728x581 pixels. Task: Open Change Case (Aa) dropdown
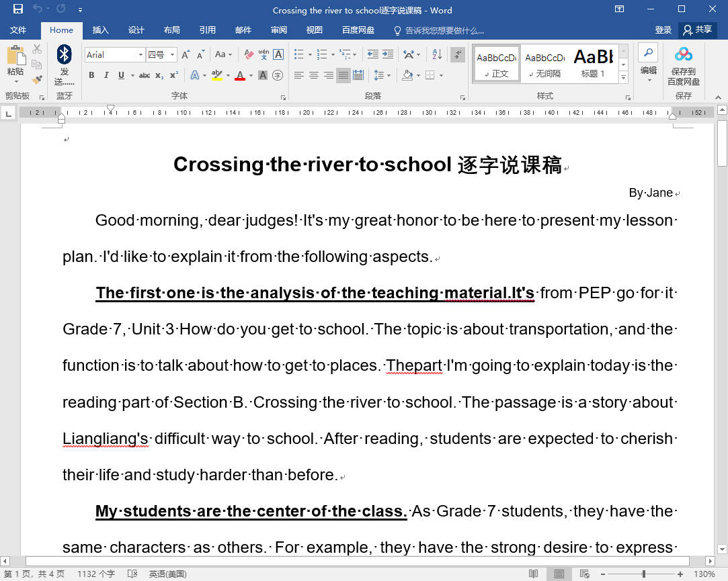click(223, 55)
